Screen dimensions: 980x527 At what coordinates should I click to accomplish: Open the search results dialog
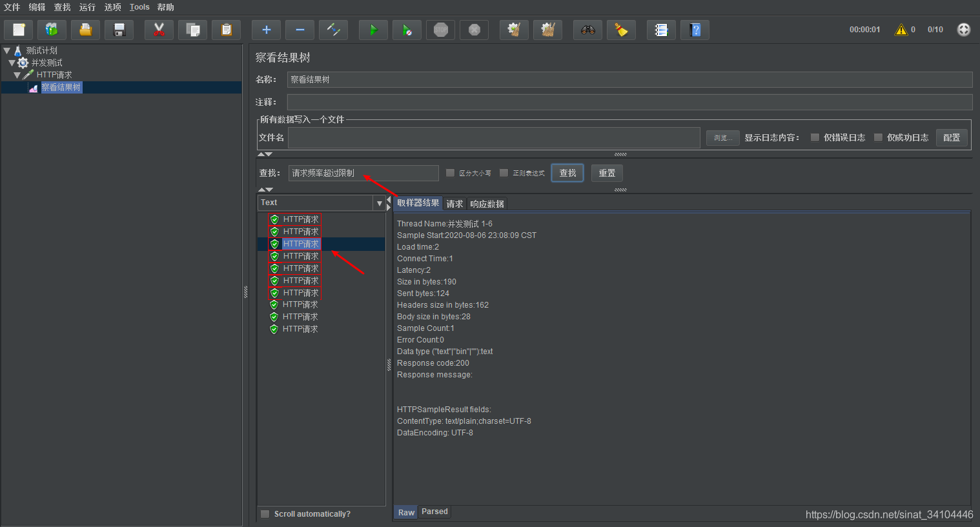pos(587,29)
